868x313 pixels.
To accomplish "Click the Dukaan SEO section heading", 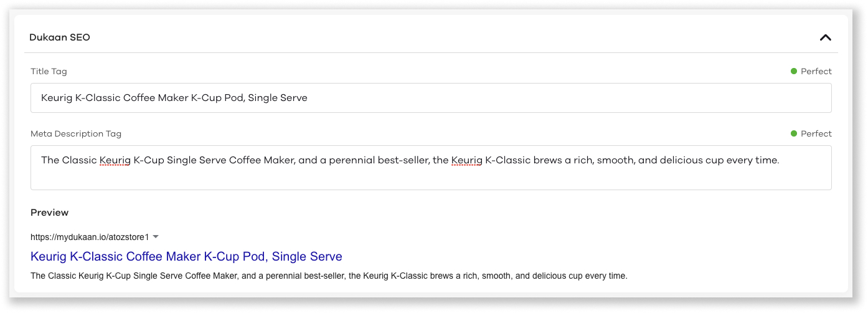I will pos(60,37).
